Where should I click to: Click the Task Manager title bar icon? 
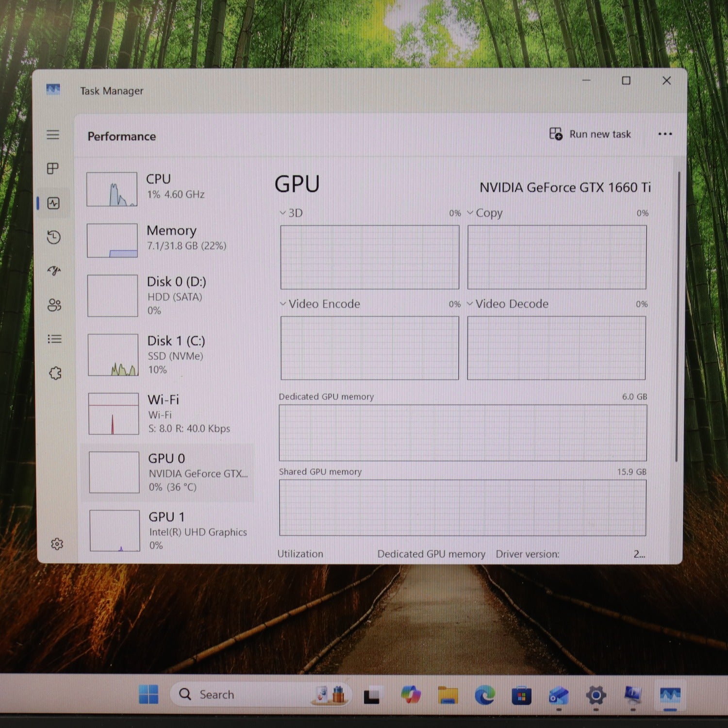click(x=53, y=89)
